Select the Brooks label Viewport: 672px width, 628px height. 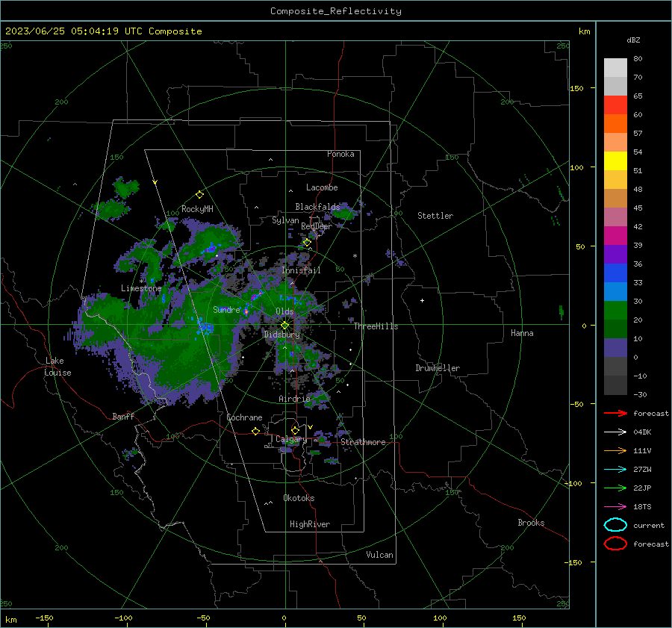point(531,523)
